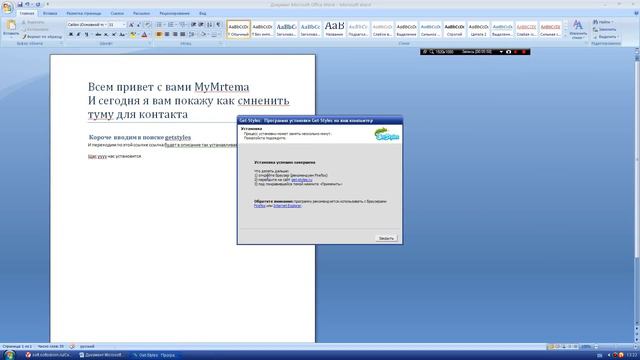Screen dimensions: 640x360
Task: Expand the Styles gallery more arrow
Action: tap(566, 36)
